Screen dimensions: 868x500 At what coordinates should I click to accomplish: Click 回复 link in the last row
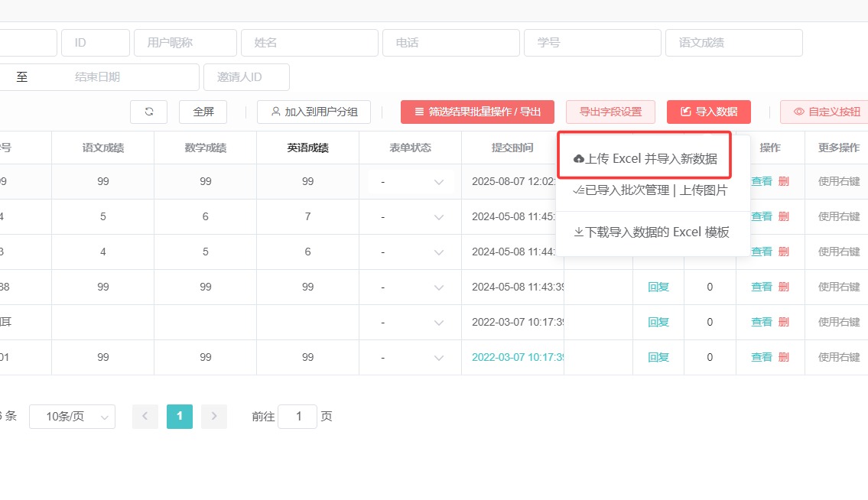click(658, 357)
